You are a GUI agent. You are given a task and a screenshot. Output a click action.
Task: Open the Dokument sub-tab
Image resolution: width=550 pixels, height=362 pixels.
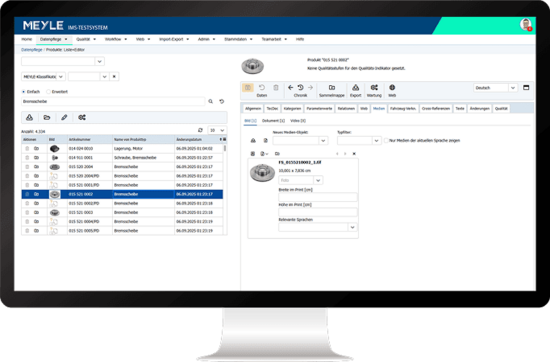click(273, 121)
